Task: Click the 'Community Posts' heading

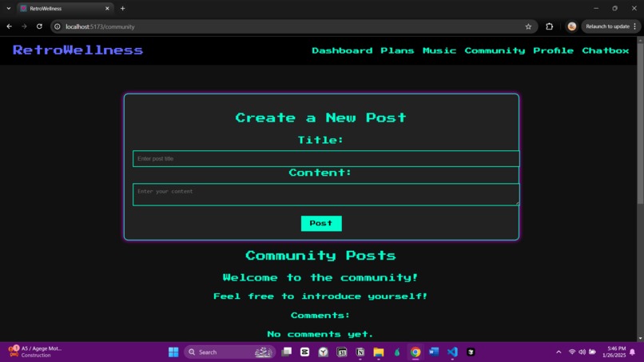Action: 320,256
